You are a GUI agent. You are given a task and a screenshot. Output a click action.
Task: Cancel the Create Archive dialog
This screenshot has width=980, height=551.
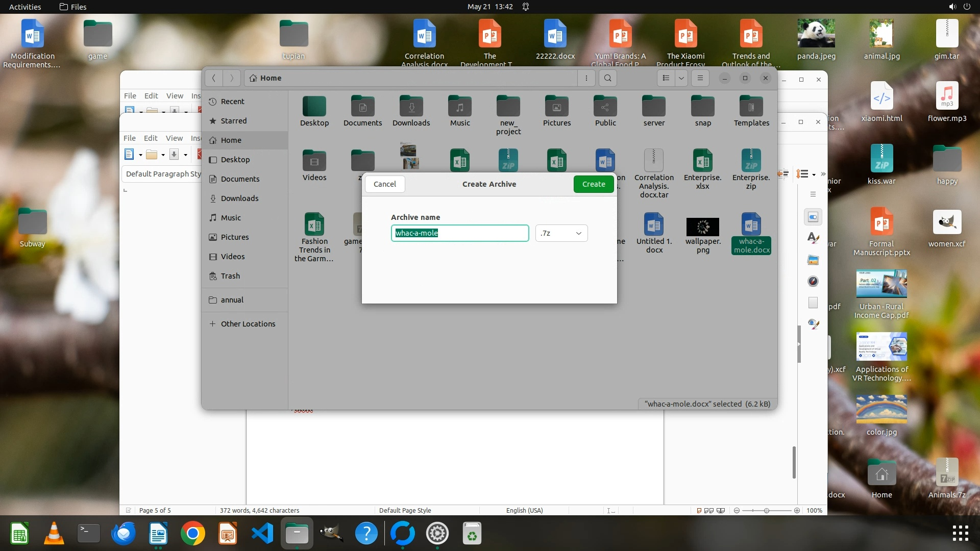384,184
